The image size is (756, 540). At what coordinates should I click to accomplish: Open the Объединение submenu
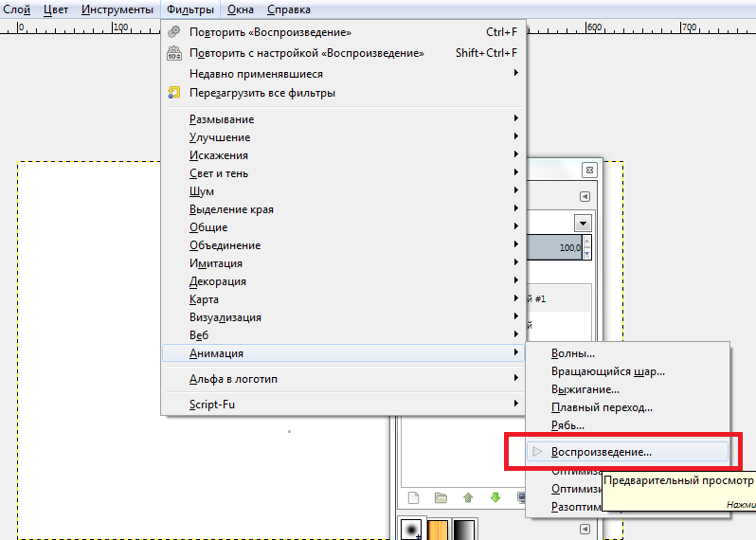point(343,245)
